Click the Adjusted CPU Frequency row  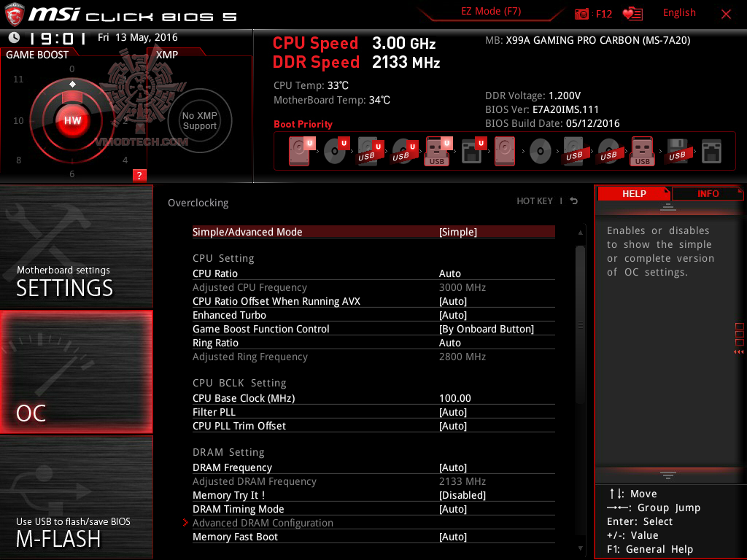pyautogui.click(x=373, y=287)
